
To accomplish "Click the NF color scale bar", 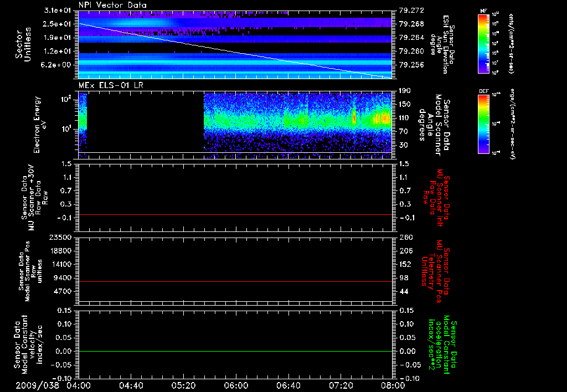I will (x=484, y=44).
